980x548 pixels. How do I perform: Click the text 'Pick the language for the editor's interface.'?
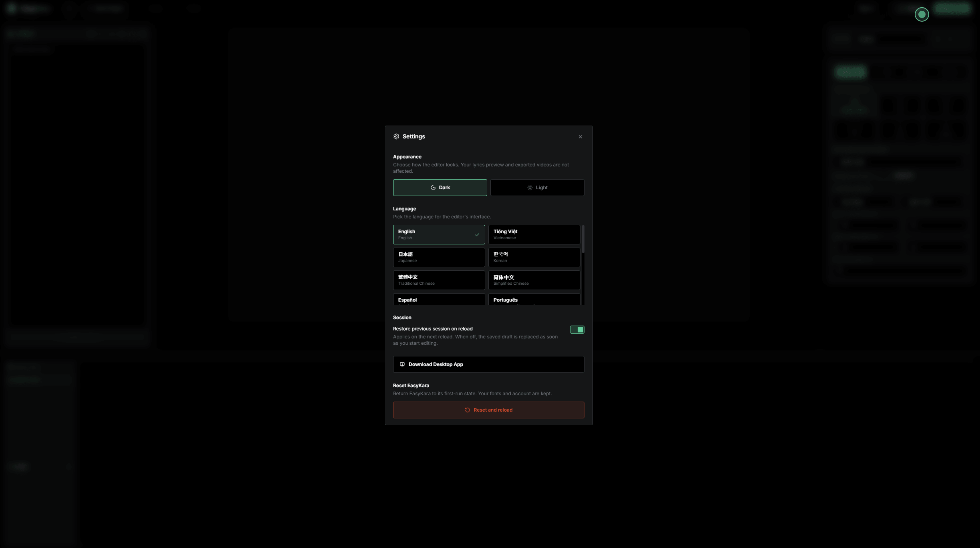pos(442,217)
